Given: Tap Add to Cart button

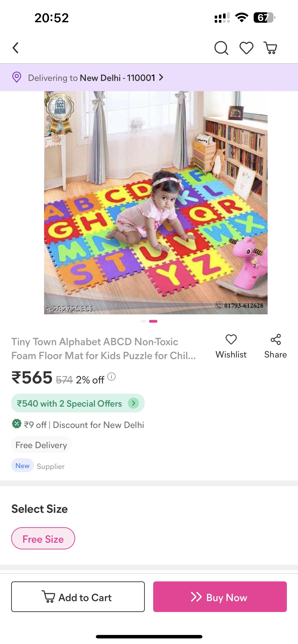Looking at the screenshot, I should point(78,597).
